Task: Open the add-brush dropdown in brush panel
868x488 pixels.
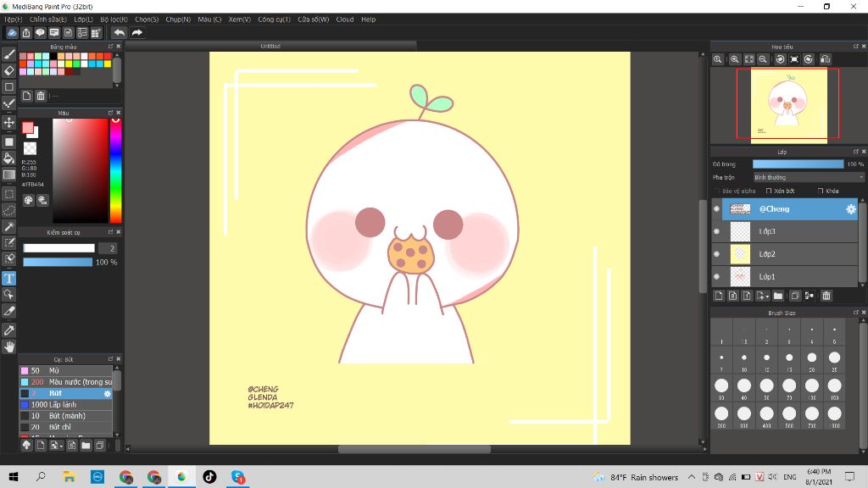Action: point(57,446)
